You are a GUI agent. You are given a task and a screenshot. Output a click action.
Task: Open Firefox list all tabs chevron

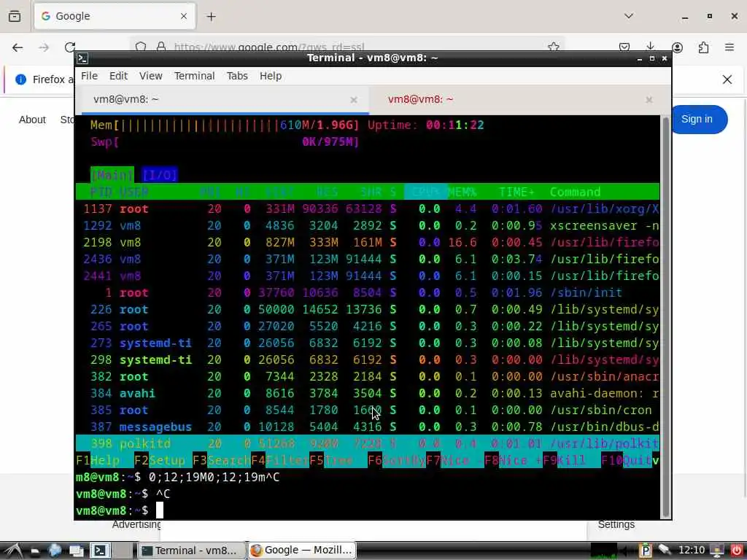[x=629, y=16]
